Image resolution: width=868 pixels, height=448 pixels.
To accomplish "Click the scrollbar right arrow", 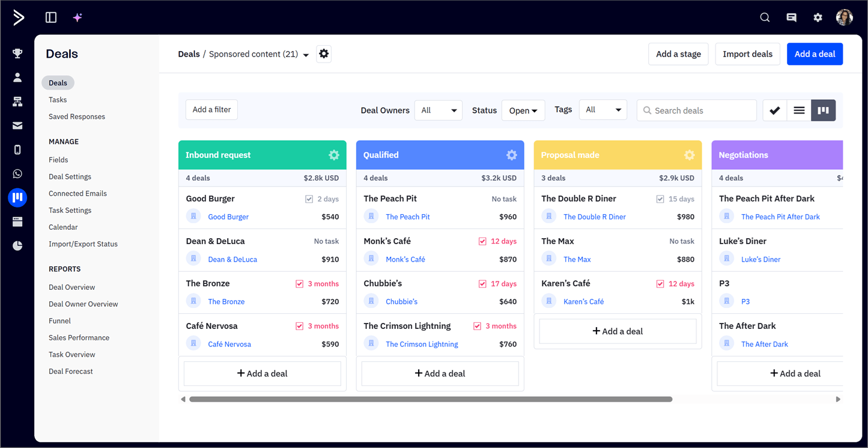I will (x=838, y=399).
